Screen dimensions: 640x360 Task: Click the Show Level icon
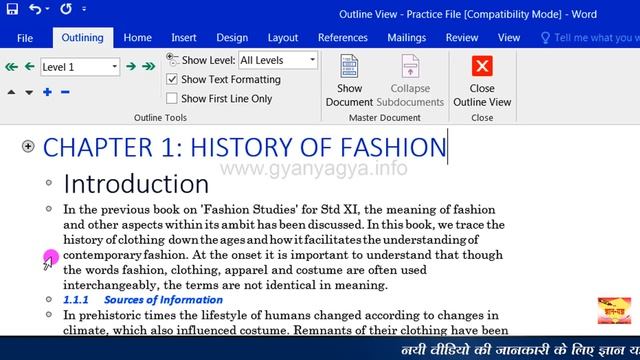pos(172,60)
